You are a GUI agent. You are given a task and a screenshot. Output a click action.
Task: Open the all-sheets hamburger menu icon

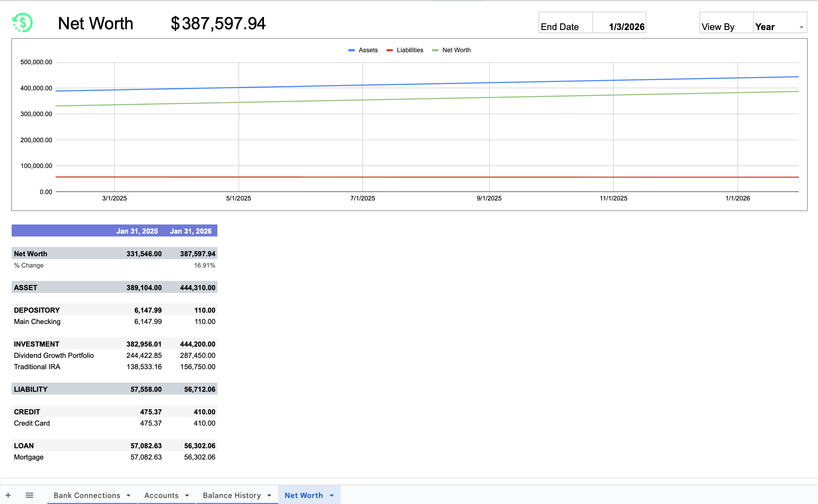click(x=30, y=495)
